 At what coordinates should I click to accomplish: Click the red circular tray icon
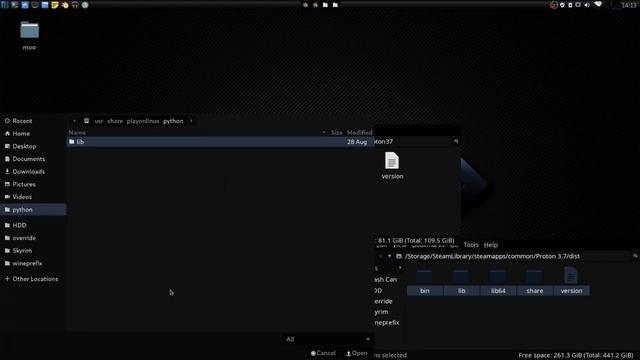(x=554, y=5)
